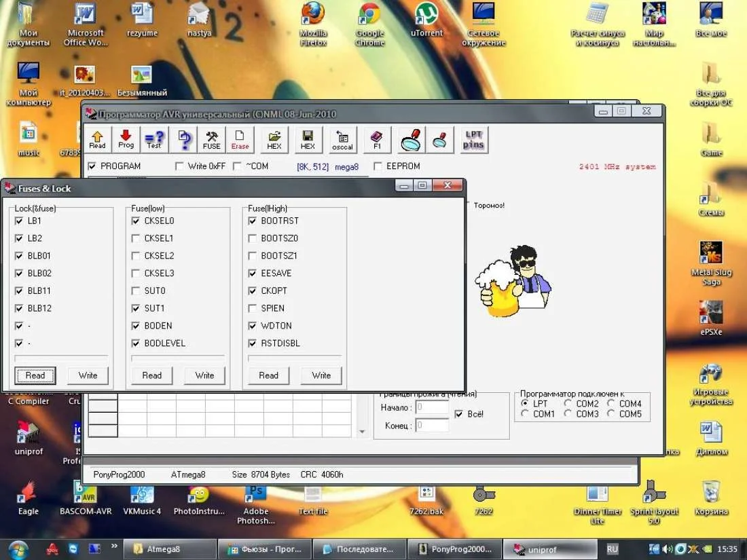Open F1 help book icon

pyautogui.click(x=377, y=140)
